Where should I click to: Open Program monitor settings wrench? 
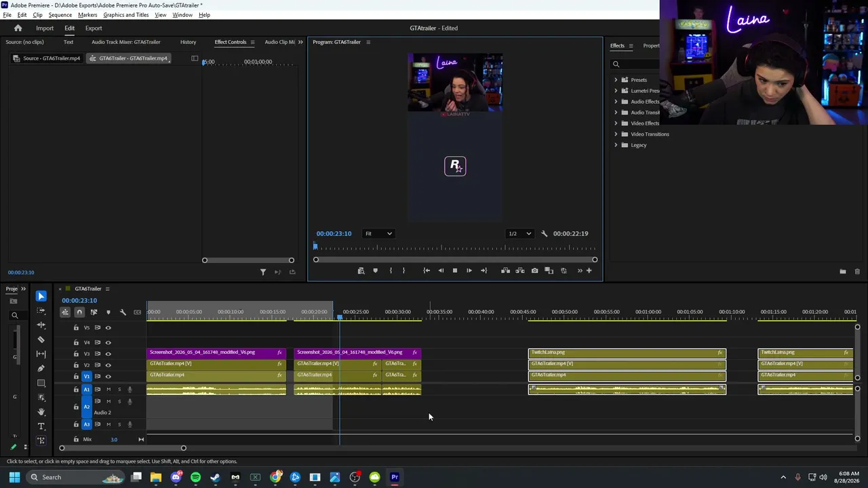(544, 234)
